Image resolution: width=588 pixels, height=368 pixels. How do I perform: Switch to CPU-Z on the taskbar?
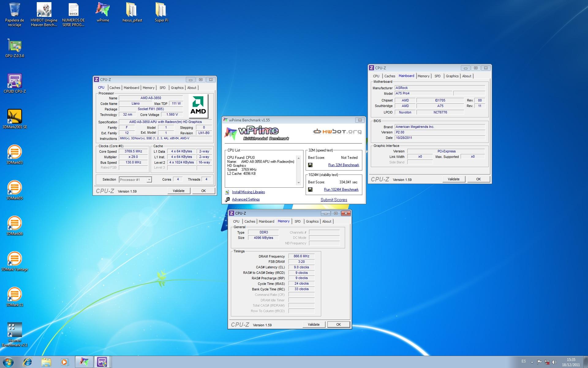[x=102, y=362]
